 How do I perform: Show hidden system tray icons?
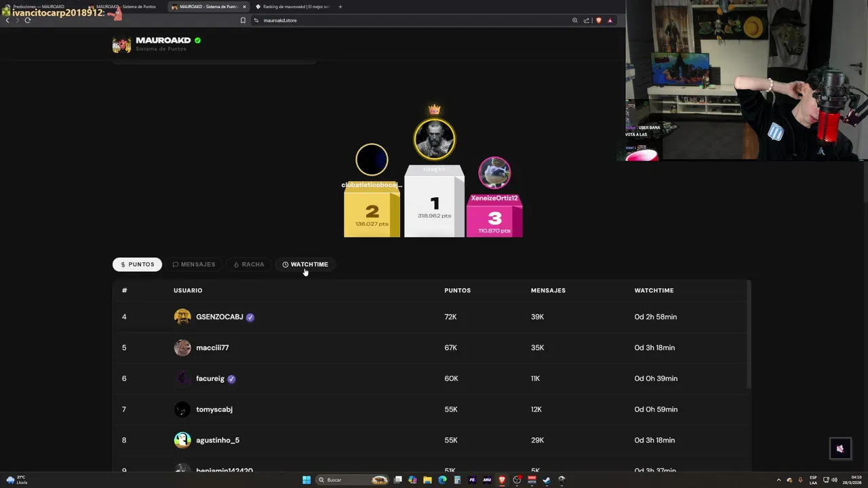coord(778,480)
